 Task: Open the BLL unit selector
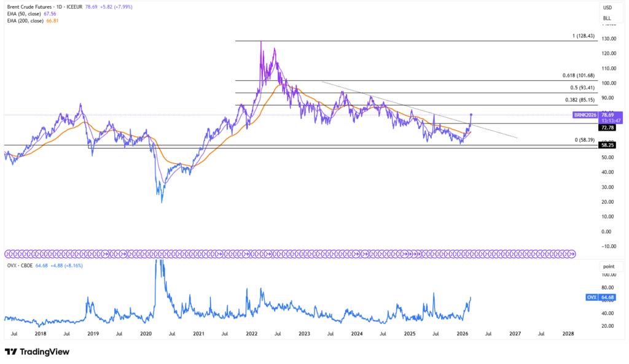607,18
